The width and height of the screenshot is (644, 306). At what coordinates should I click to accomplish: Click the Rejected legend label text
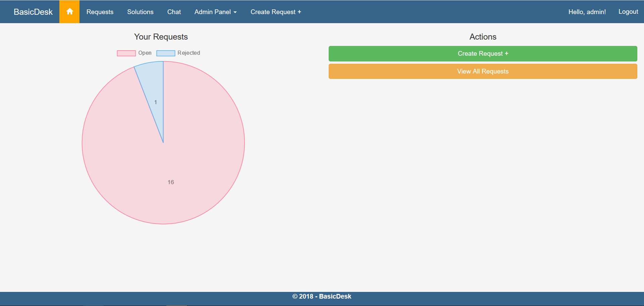pyautogui.click(x=189, y=53)
